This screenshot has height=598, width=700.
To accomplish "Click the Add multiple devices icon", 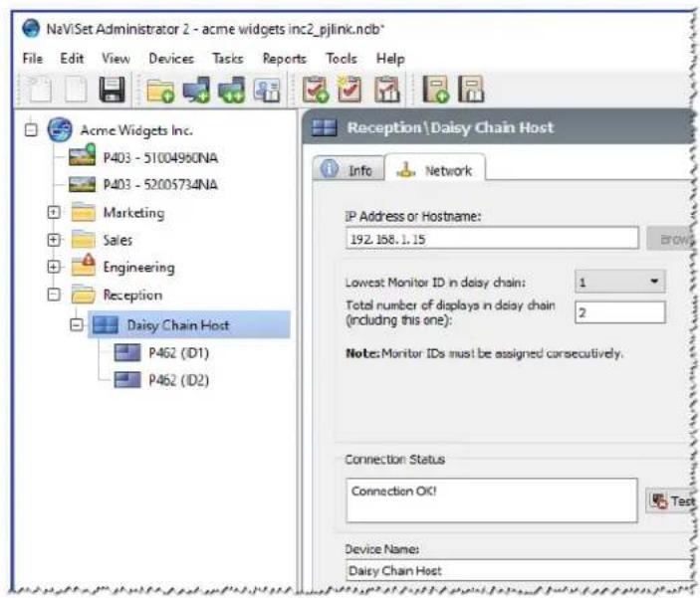I will 231,90.
